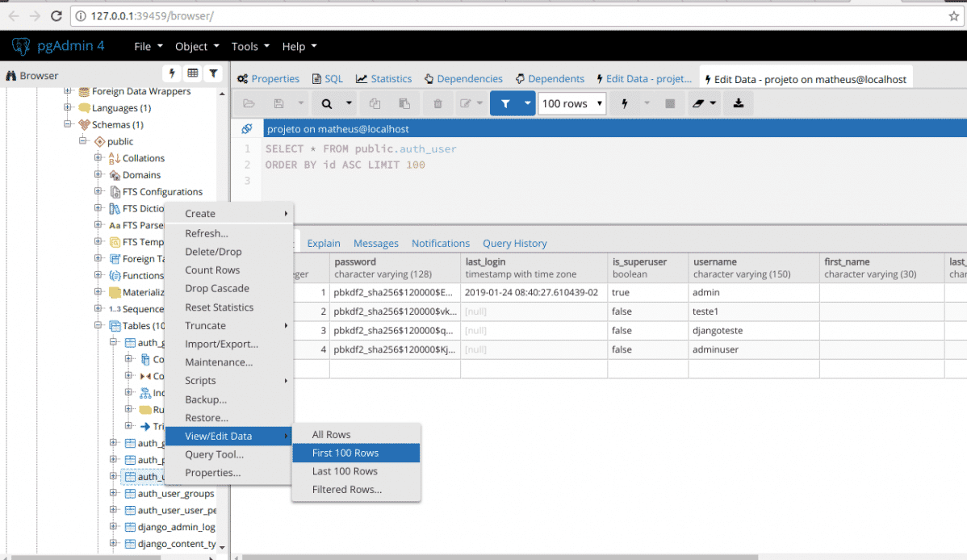Open the Query History tab

[x=514, y=243]
